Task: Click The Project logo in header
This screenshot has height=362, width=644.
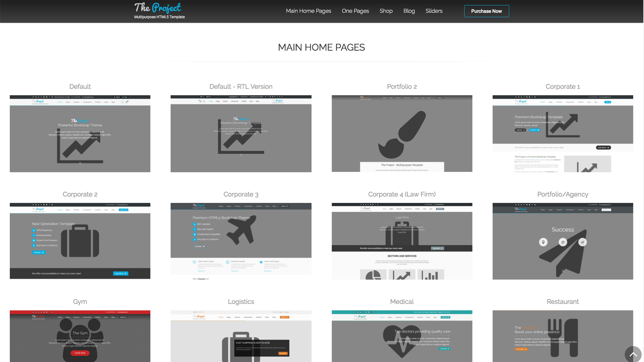Action: (158, 11)
